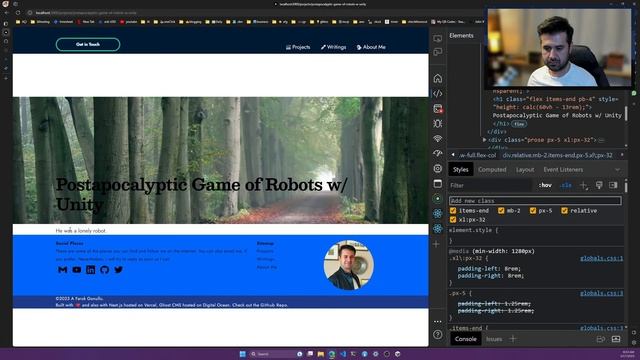Open the three-dots more options in DevTools sidebar
The width and height of the screenshot is (640, 360).
click(x=438, y=322)
